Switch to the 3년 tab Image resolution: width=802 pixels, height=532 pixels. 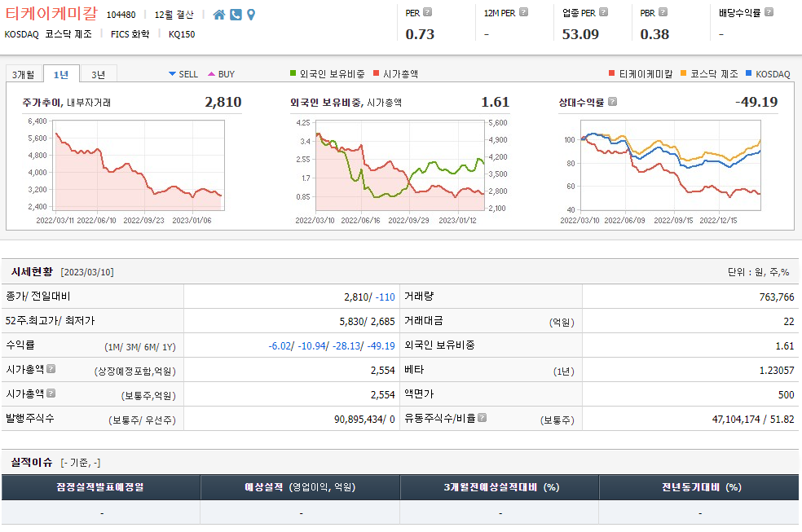[99, 75]
